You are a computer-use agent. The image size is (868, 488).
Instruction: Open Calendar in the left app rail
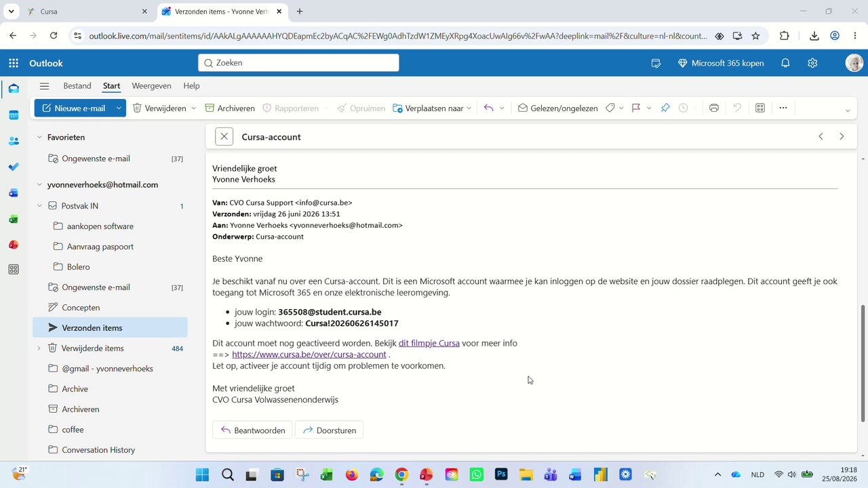[x=14, y=115]
